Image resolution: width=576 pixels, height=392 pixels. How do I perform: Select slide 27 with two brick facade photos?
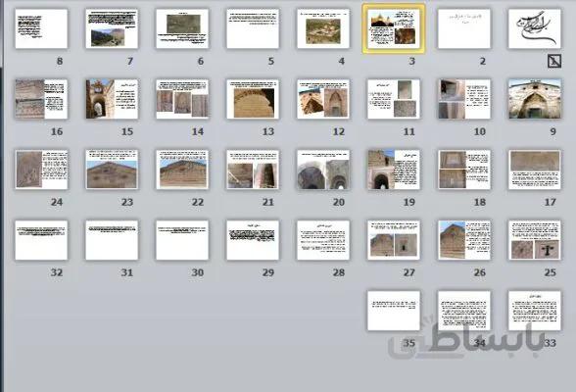[x=394, y=240]
